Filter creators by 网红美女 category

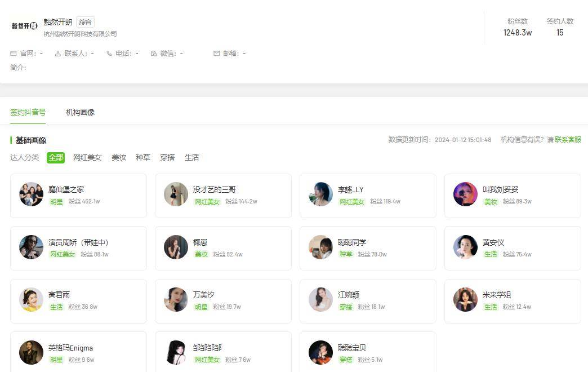click(x=87, y=158)
